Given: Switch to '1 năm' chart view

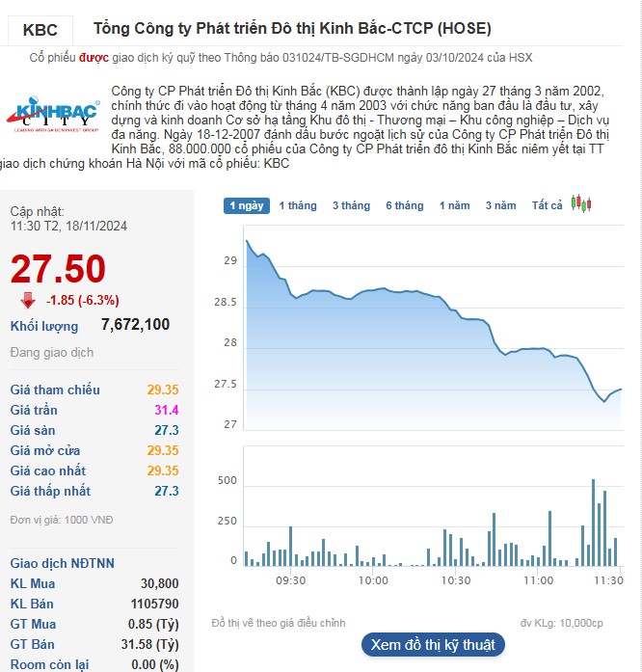Looking at the screenshot, I should (455, 205).
